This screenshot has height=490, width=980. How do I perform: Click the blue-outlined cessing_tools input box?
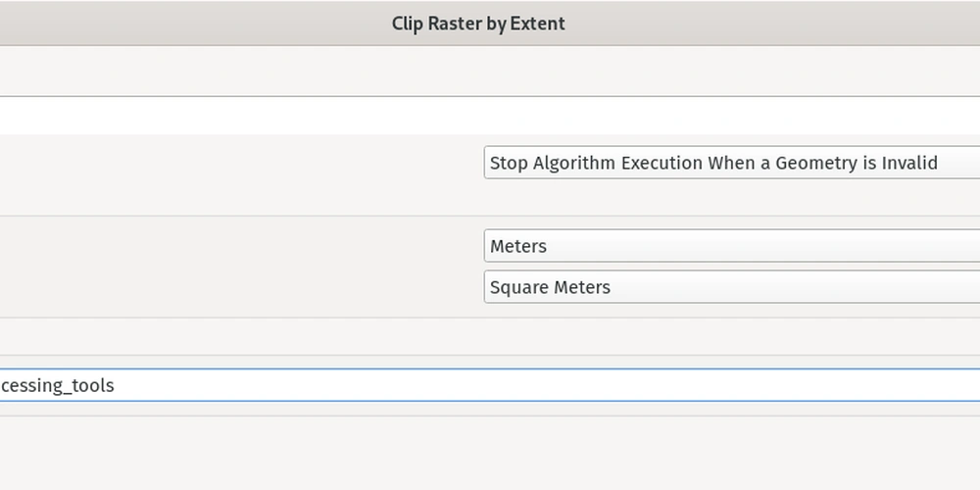490,385
